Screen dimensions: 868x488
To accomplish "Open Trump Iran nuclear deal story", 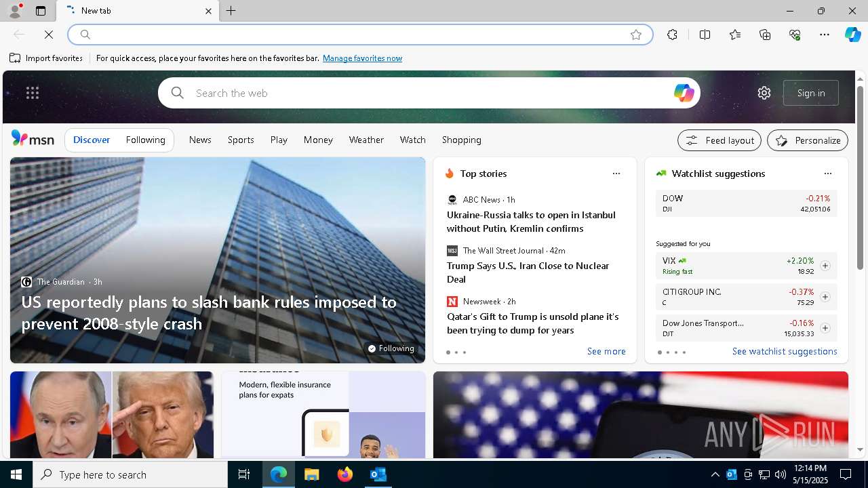I will pyautogui.click(x=528, y=272).
